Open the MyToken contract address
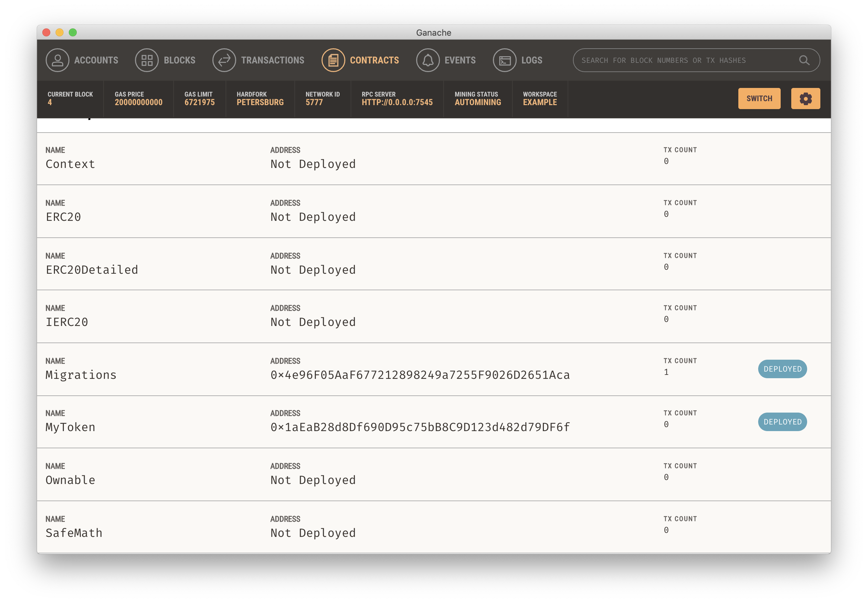The image size is (868, 603). (x=420, y=427)
